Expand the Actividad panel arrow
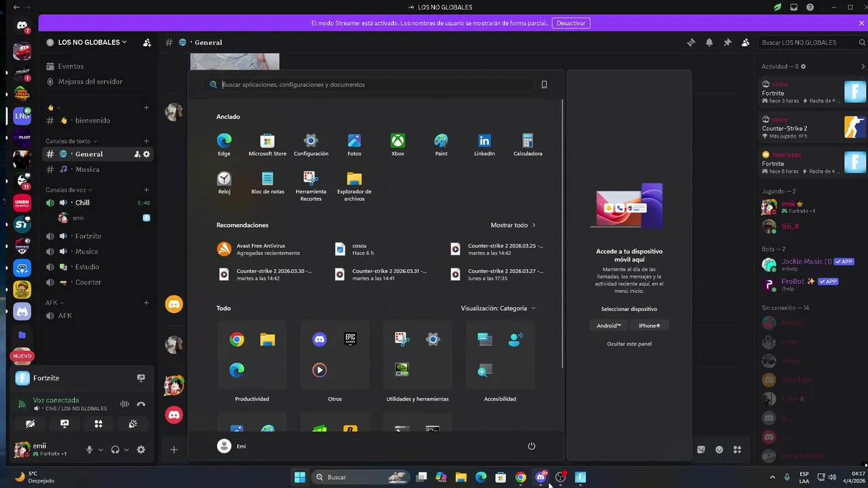Screen dimensions: 868x488 click(863, 66)
